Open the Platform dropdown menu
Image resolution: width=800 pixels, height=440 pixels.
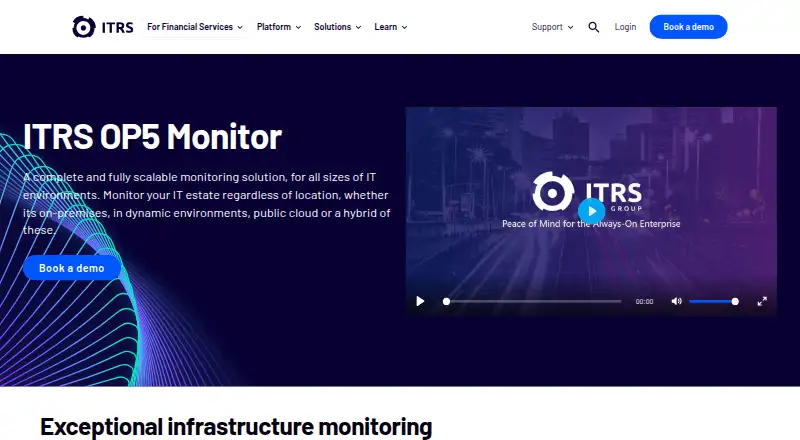(x=279, y=27)
